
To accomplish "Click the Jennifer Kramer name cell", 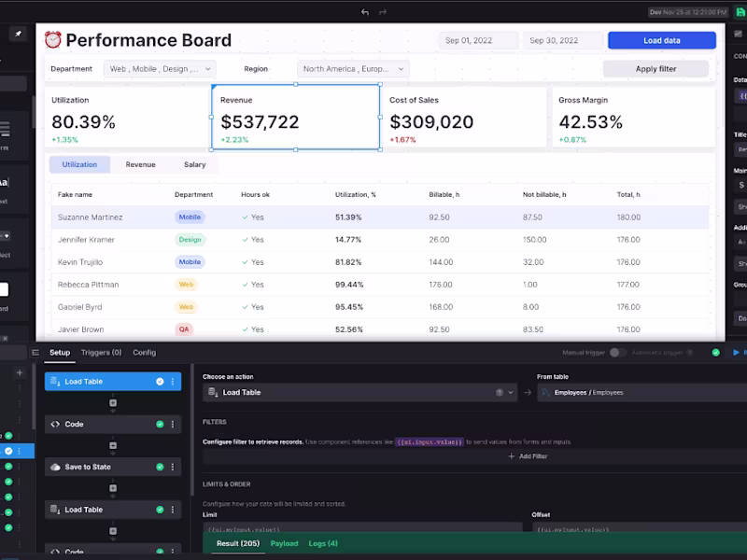I will (86, 240).
